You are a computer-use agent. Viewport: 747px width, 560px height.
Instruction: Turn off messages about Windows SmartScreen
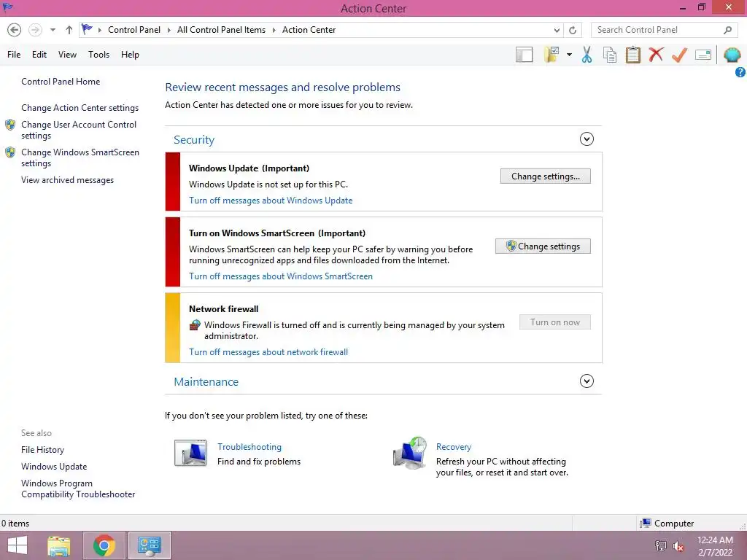click(281, 276)
